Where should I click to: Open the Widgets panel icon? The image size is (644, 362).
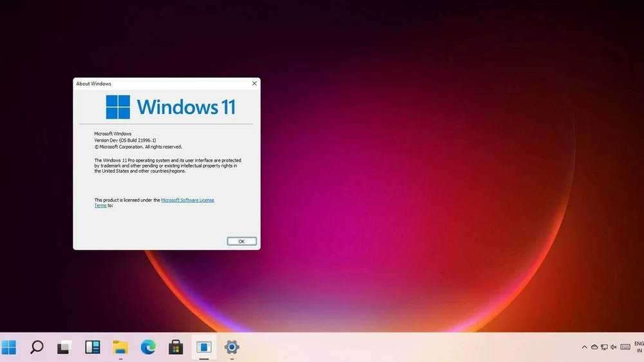click(92, 347)
